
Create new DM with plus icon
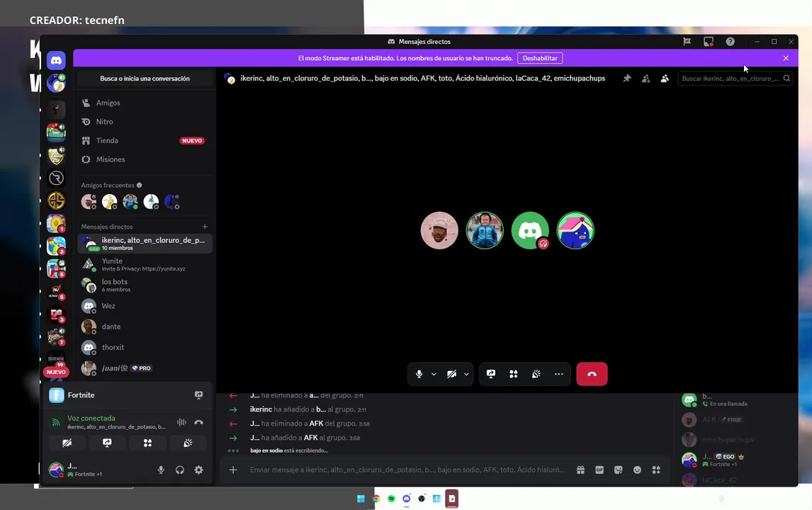point(205,227)
